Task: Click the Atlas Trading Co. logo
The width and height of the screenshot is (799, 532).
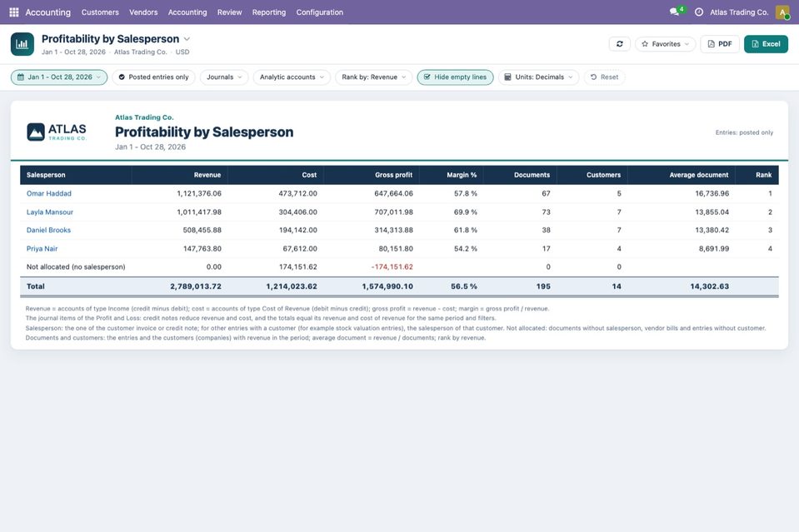Action: tap(57, 132)
